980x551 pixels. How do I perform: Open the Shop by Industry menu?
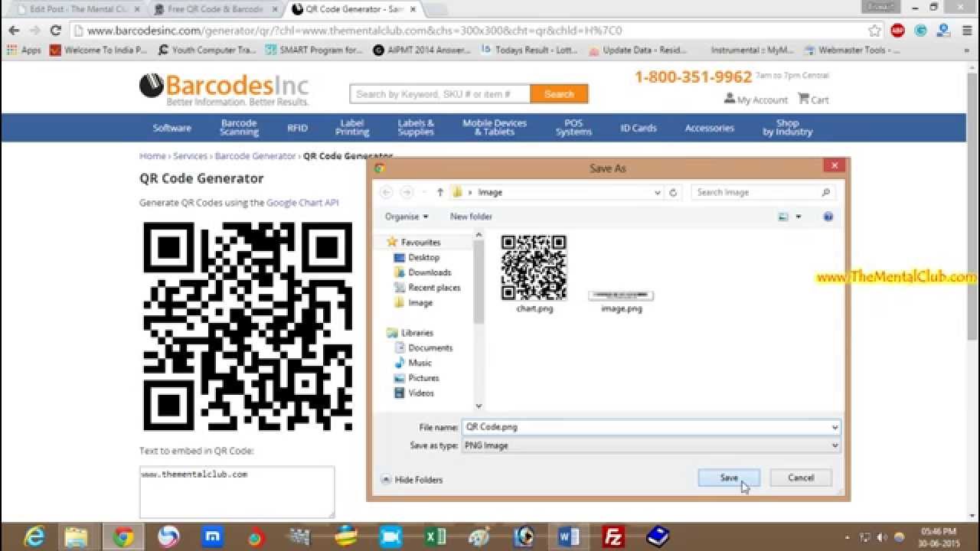787,128
